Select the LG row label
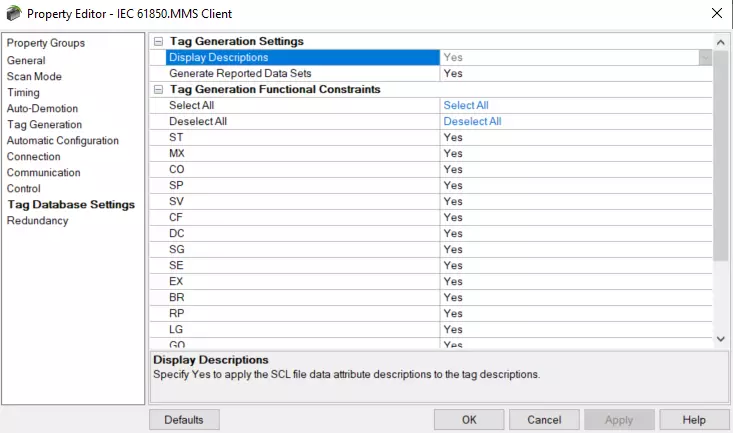733x433 pixels. 176,330
